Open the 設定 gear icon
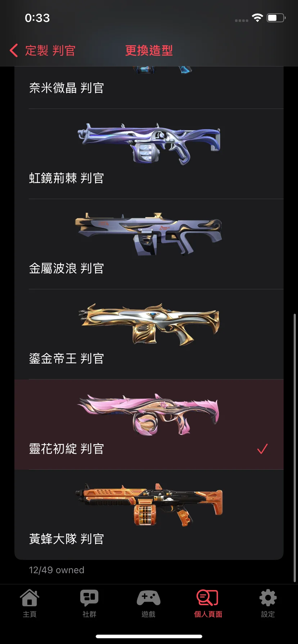Viewport: 298px width, 644px height. coord(268,598)
